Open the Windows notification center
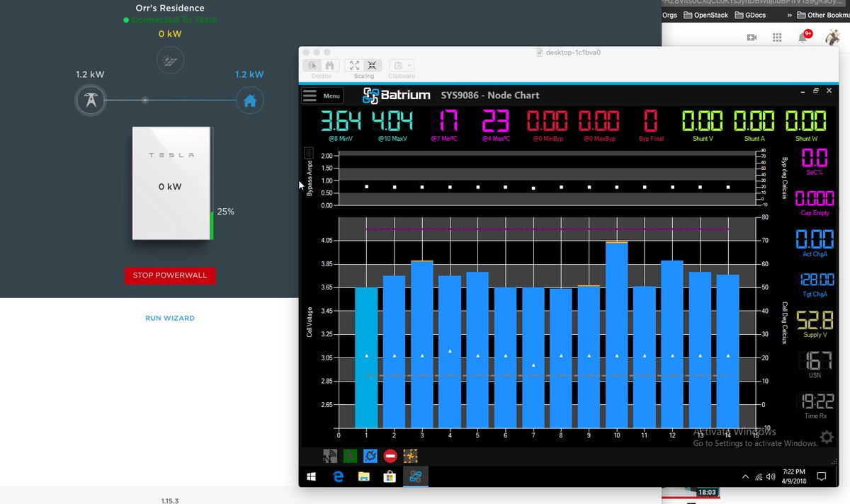Image resolution: width=850 pixels, height=504 pixels. [822, 477]
